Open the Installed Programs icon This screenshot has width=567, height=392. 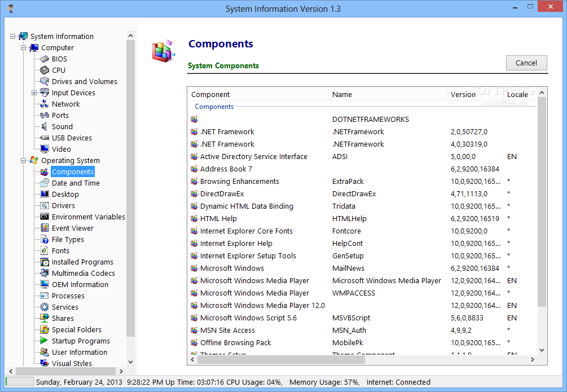point(45,262)
